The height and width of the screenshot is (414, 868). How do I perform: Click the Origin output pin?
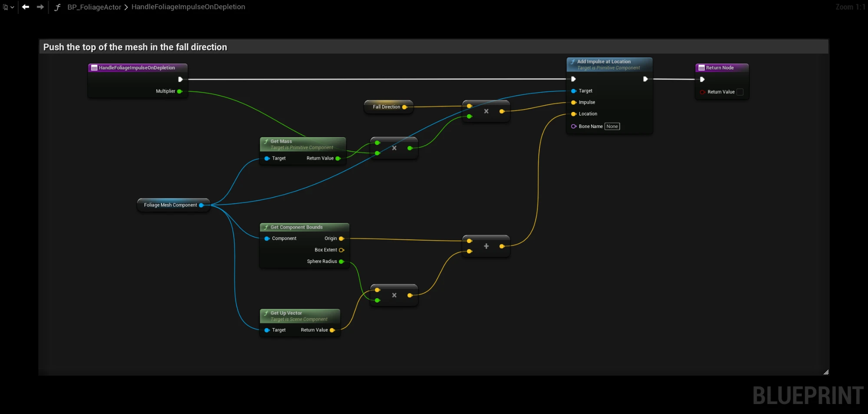click(342, 239)
